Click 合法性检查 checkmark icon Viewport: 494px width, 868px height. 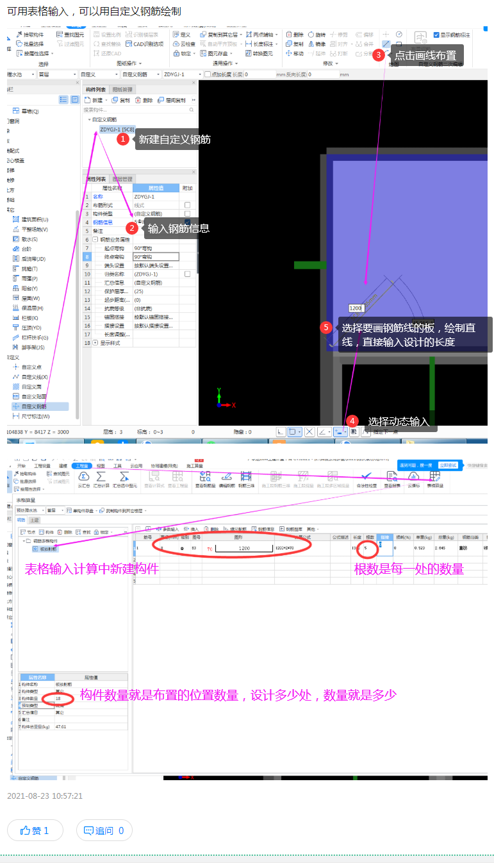click(x=366, y=478)
